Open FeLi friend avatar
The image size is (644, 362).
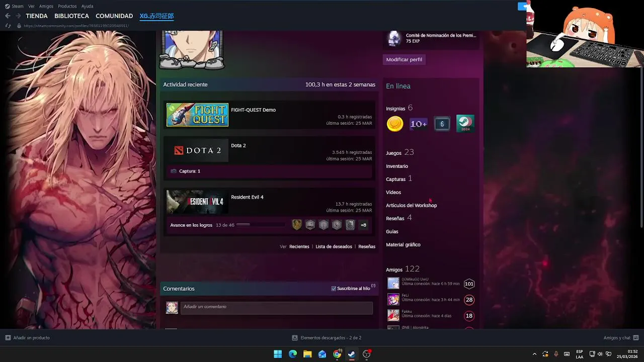click(x=393, y=300)
